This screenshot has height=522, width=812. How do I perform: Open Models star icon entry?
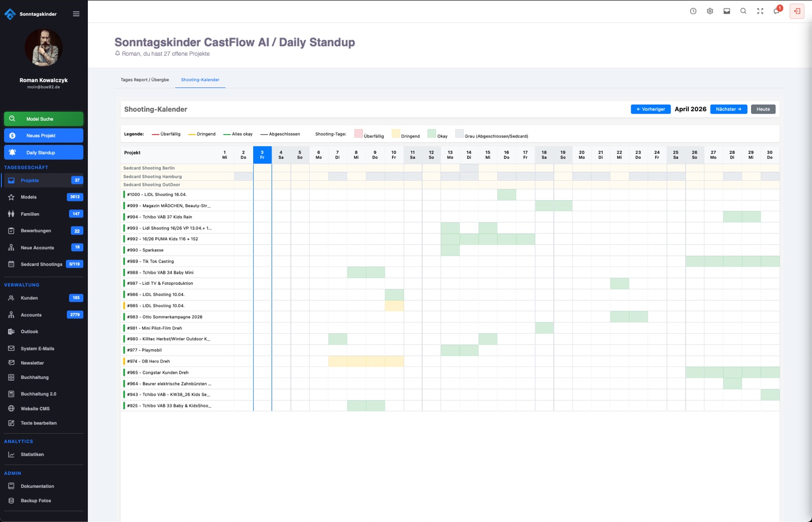pyautogui.click(x=11, y=197)
